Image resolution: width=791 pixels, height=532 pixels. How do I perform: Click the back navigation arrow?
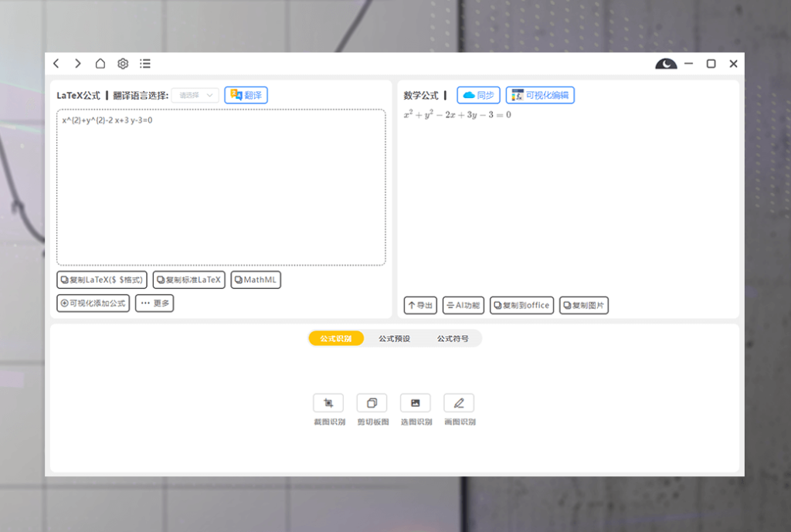coord(56,63)
